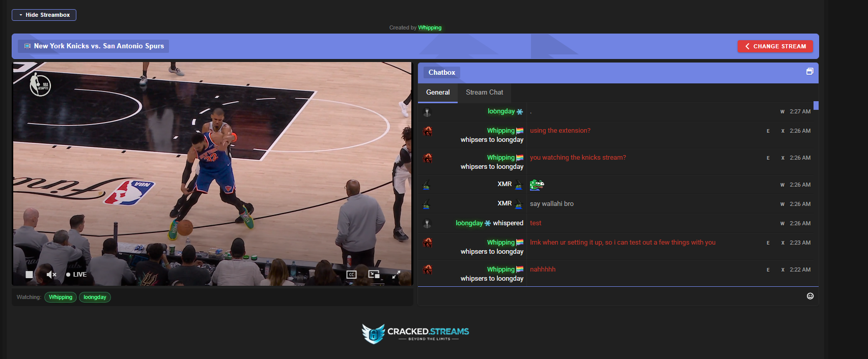Click the E icon on the 2:23 AM message
Screen dimensions: 868x359
(768, 243)
